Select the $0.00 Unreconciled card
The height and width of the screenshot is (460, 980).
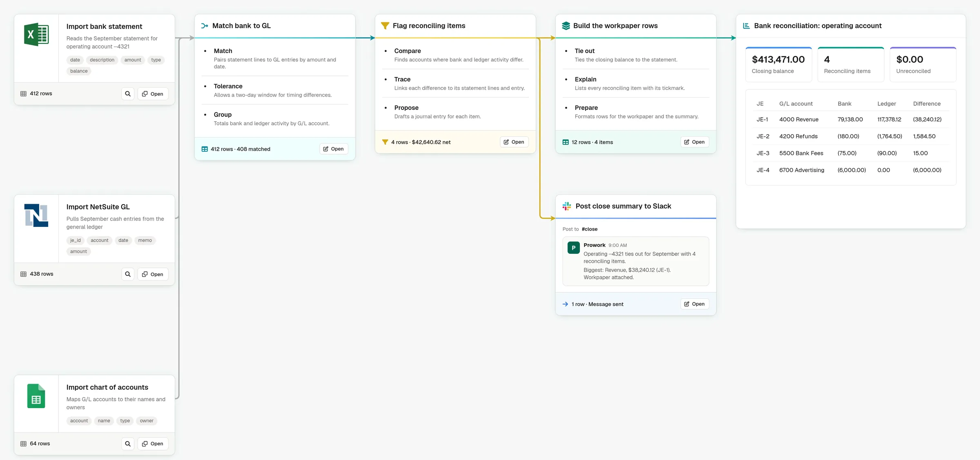tap(923, 64)
